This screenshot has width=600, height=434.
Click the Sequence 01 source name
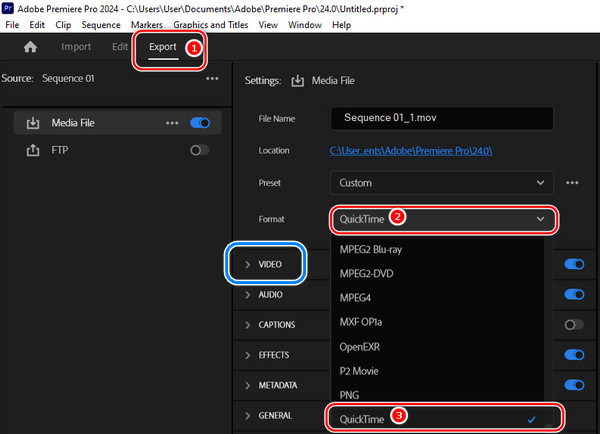[68, 78]
